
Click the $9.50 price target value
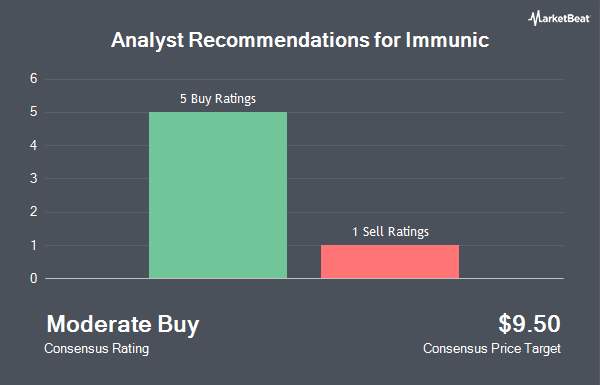coord(529,324)
